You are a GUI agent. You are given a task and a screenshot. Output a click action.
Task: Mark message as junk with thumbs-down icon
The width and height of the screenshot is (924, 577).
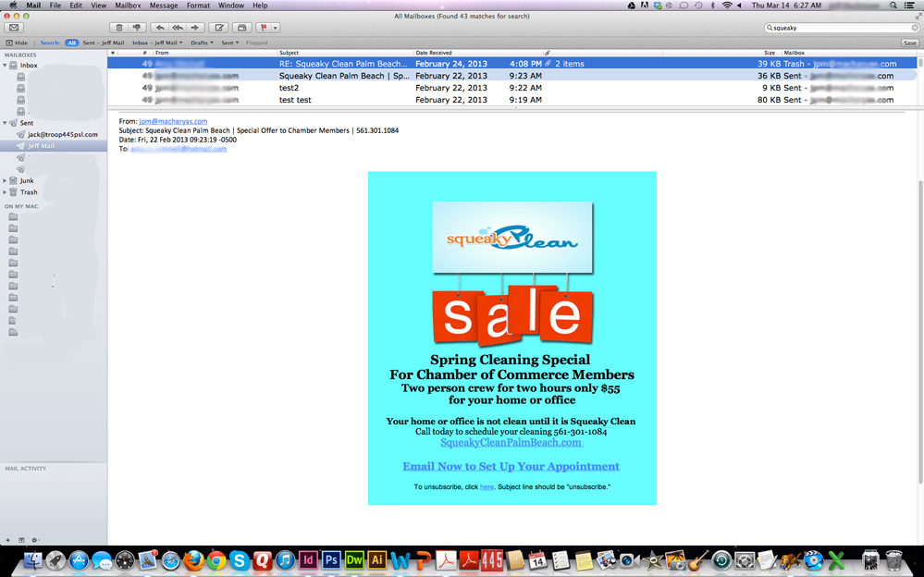click(x=137, y=28)
